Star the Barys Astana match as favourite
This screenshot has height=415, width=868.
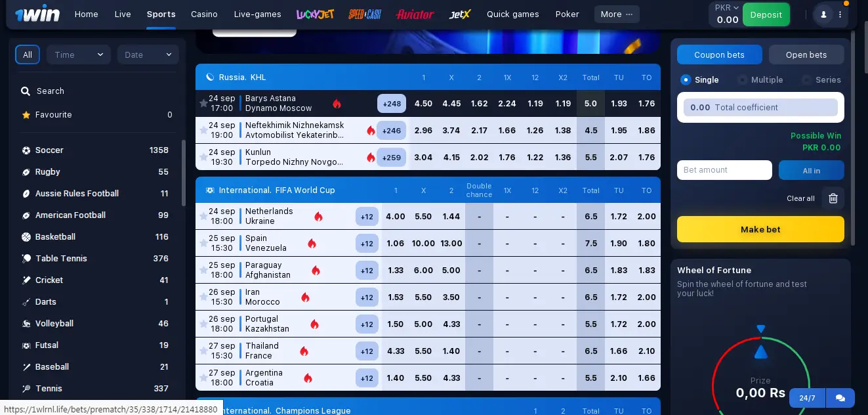203,104
